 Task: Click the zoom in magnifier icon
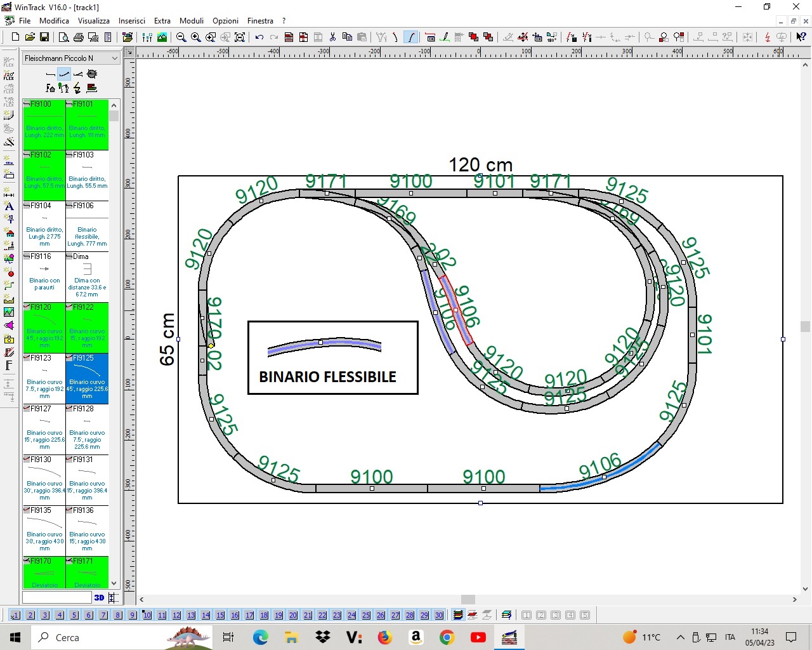(196, 37)
